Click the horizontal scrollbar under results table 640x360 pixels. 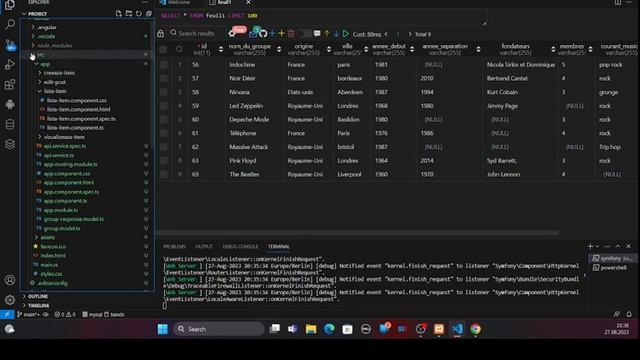coord(357,233)
